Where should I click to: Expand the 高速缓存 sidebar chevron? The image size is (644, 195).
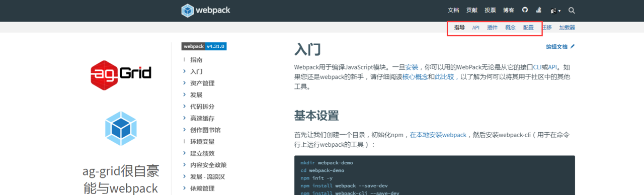click(x=185, y=118)
